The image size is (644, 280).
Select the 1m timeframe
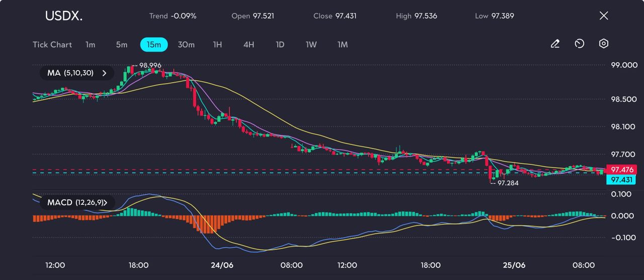tap(90, 44)
